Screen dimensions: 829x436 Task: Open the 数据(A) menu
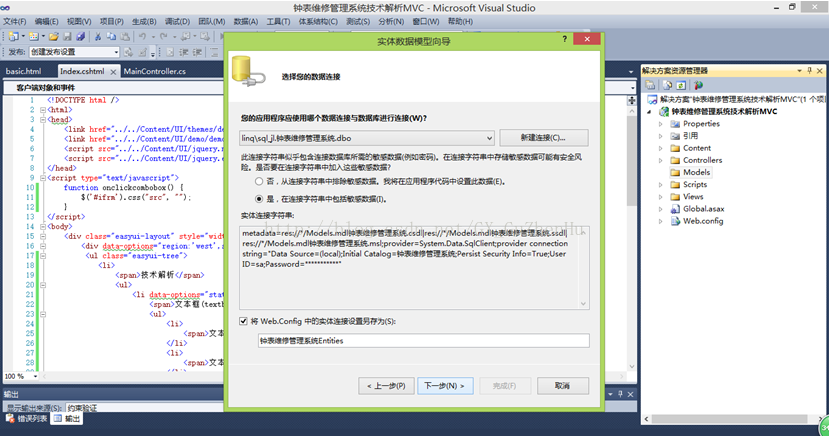[x=246, y=22]
